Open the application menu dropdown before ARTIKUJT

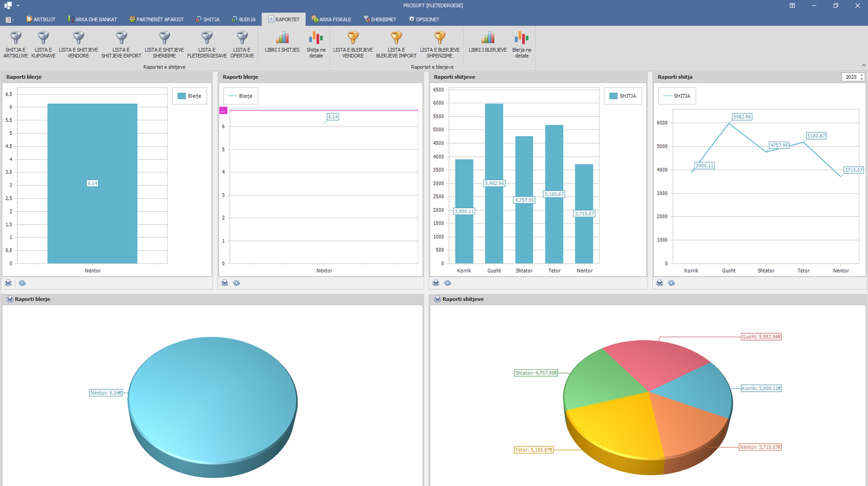[x=10, y=20]
